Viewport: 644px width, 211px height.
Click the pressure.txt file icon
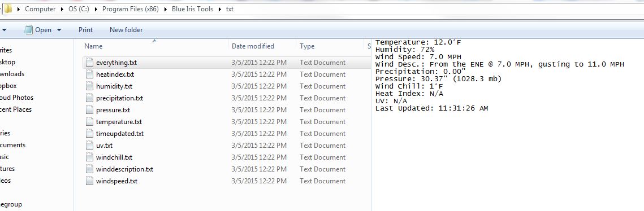89,110
